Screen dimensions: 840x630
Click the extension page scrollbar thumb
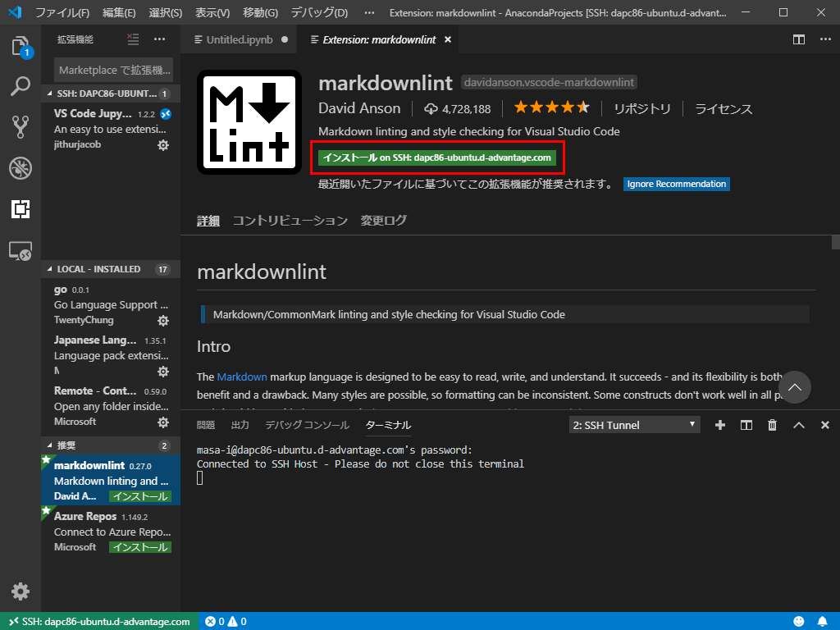click(836, 242)
